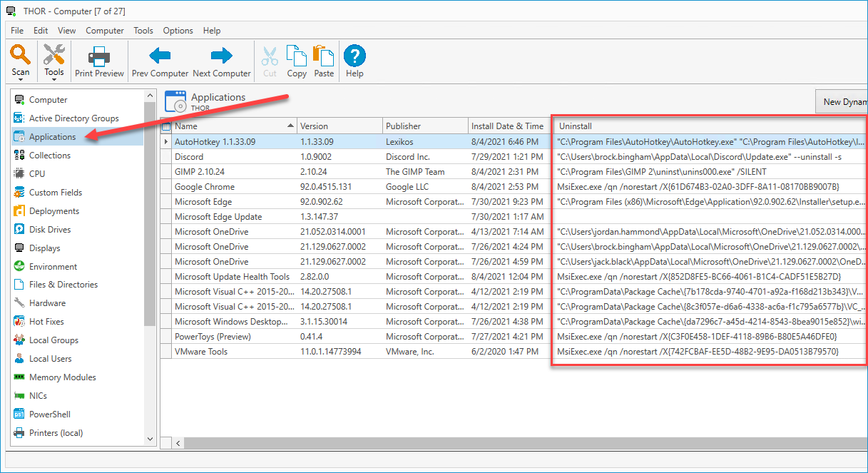Sort by the Name column header
Viewport: 868px width, 473px height.
[234, 126]
